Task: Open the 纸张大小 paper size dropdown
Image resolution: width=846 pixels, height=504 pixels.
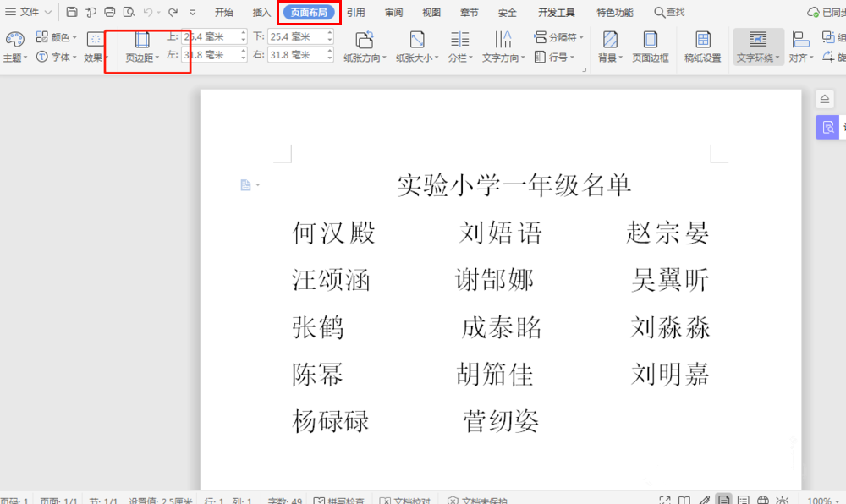Action: click(417, 47)
